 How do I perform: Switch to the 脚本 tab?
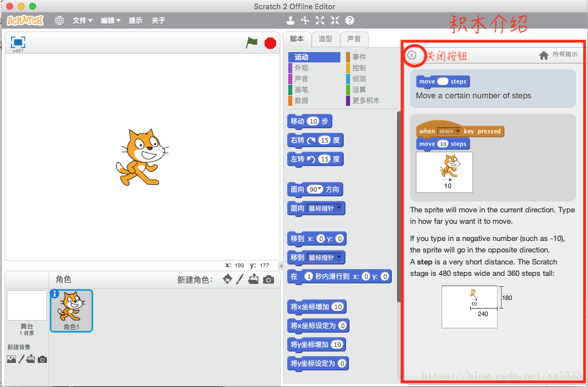click(297, 39)
